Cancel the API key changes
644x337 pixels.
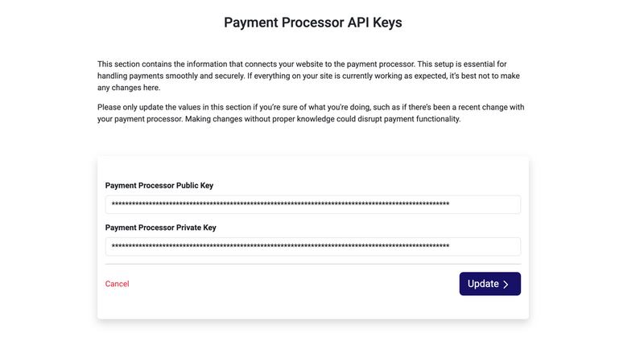pos(117,284)
